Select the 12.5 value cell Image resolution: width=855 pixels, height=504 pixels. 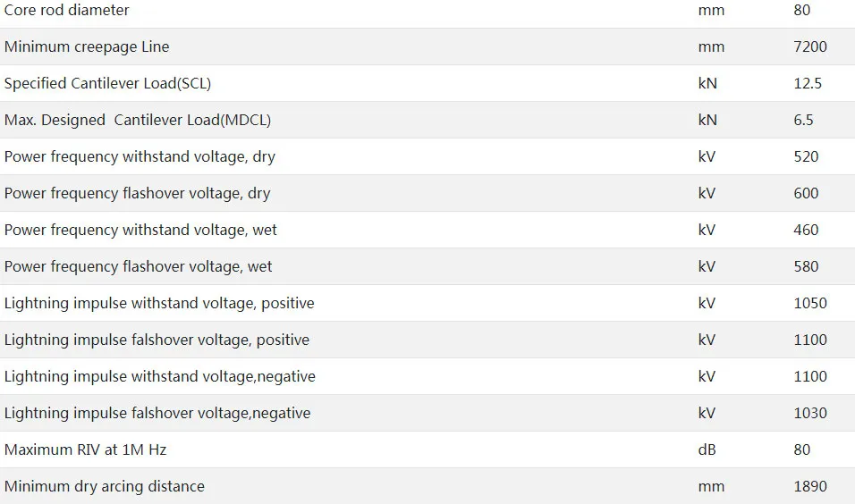pyautogui.click(x=808, y=84)
